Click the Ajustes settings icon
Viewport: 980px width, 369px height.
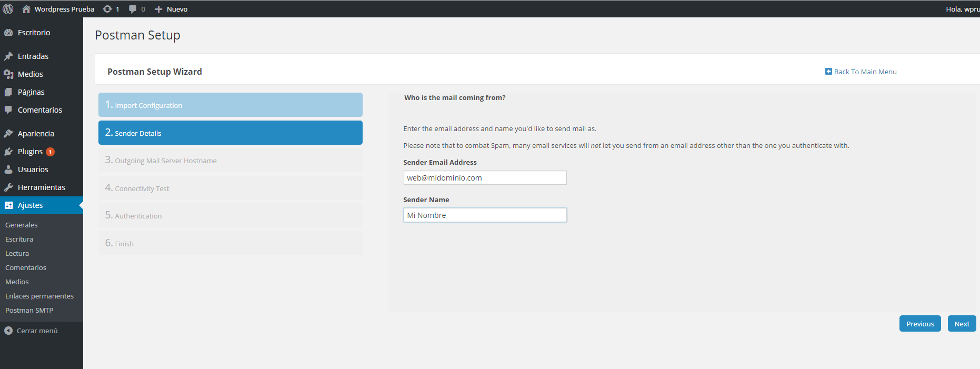point(8,205)
